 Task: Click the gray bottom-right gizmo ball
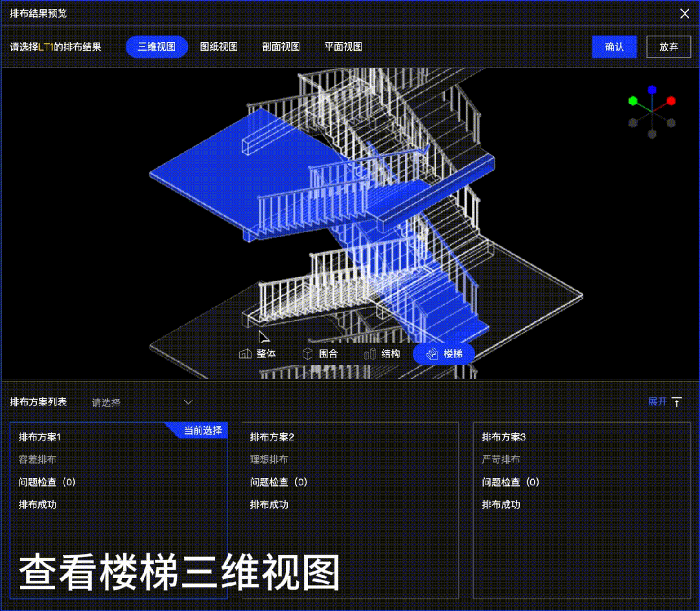pyautogui.click(x=671, y=123)
